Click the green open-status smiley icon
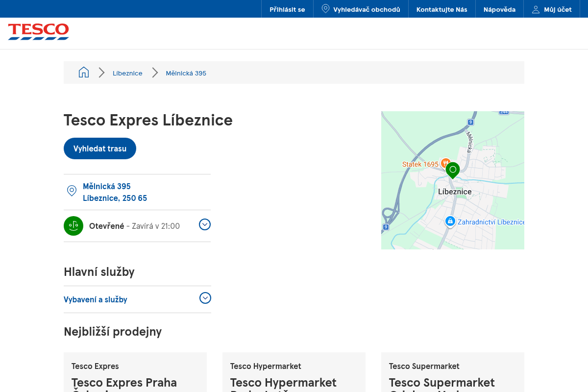The height and width of the screenshot is (392, 588). click(73, 226)
